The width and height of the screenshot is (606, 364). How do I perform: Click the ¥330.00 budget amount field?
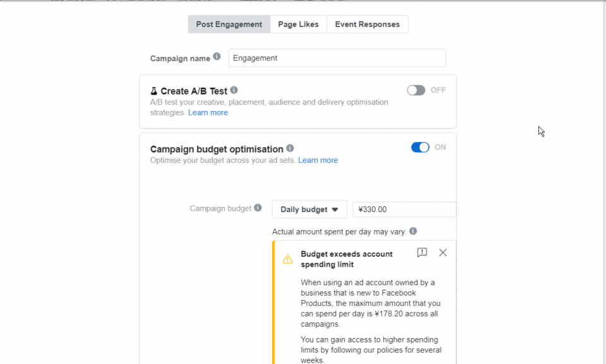pyautogui.click(x=404, y=209)
